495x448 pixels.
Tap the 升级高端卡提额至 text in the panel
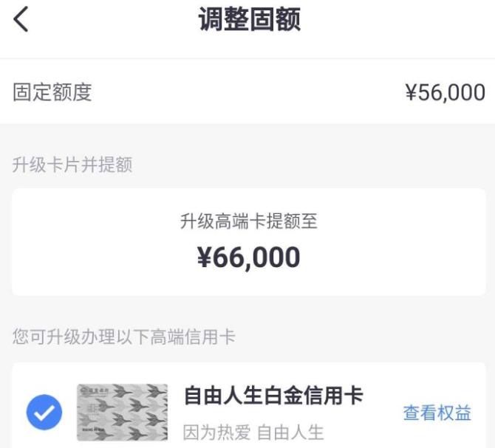(249, 221)
